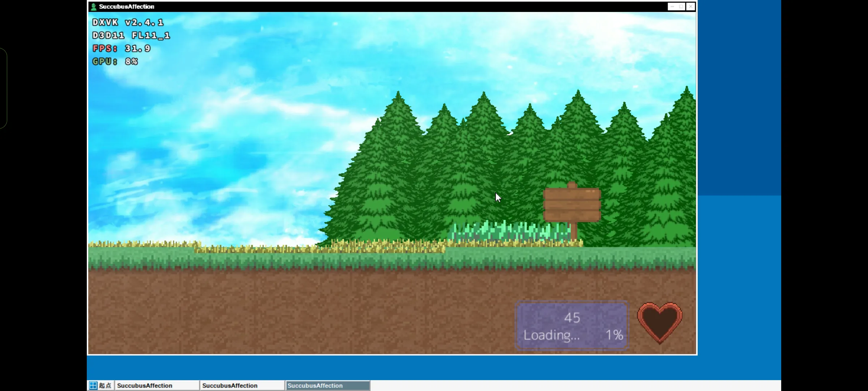Click the brown dirt ground area
The height and width of the screenshot is (391, 868).
pyautogui.click(x=289, y=311)
